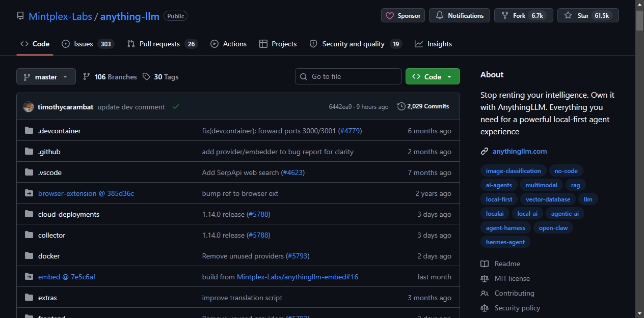Click the Go to file search field

coord(348,76)
